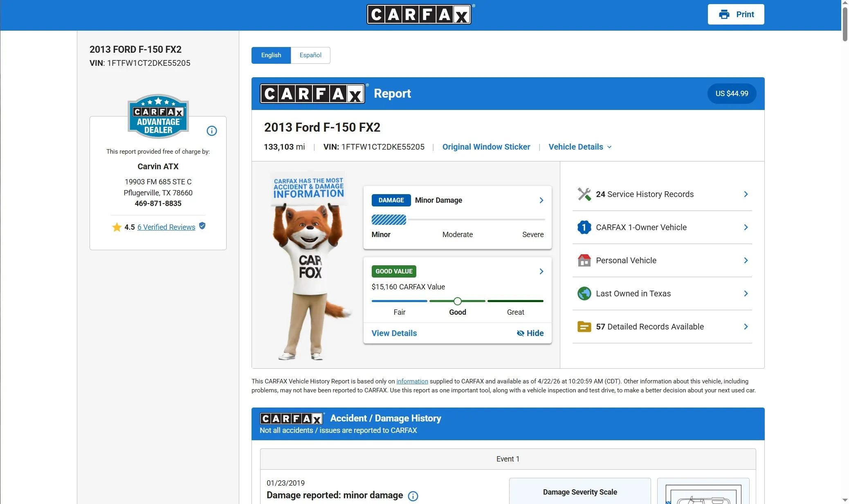Switch report language to English
Screen dimensions: 849x504
click(x=271, y=55)
